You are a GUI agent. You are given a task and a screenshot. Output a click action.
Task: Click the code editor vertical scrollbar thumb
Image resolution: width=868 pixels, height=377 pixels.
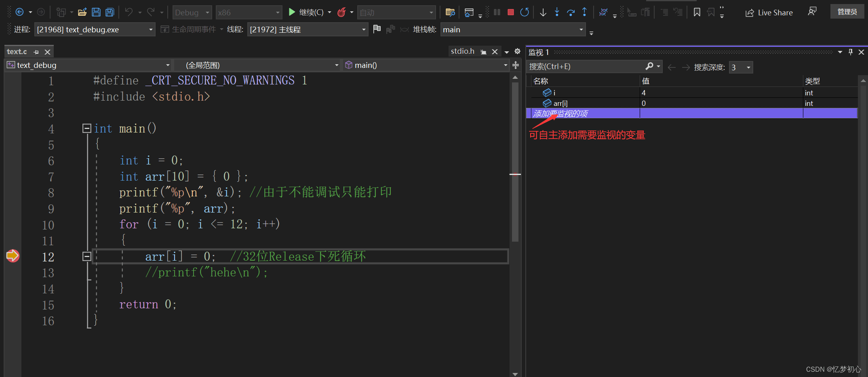[515, 162]
